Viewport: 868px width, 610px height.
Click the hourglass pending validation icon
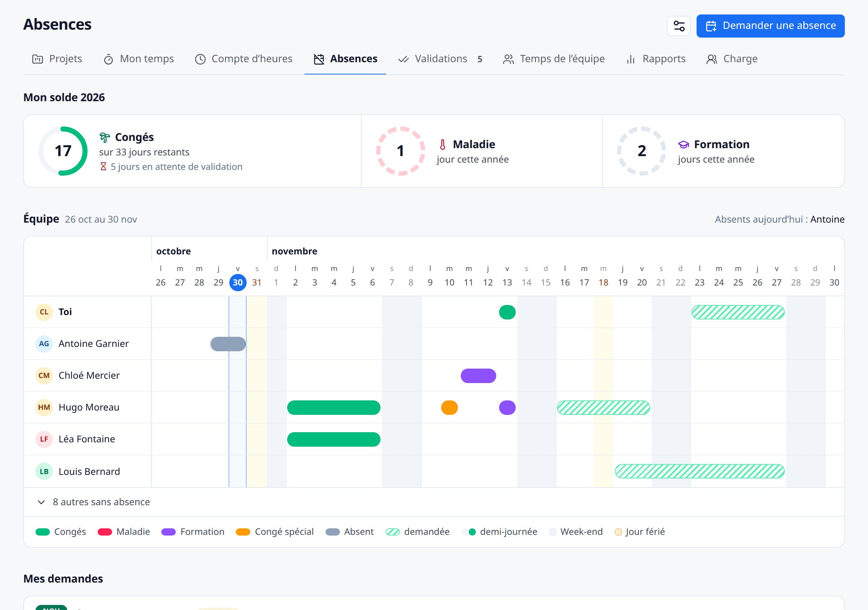pos(103,167)
